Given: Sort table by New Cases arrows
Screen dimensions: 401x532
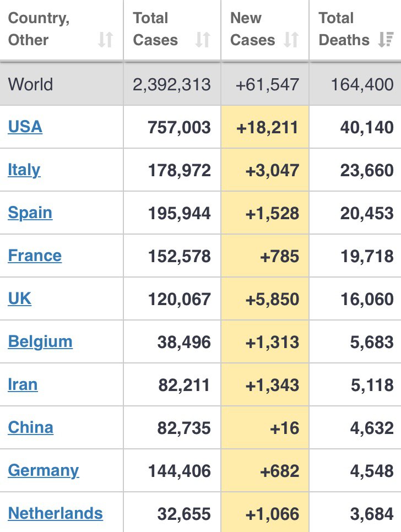Looking at the screenshot, I should click(291, 39).
